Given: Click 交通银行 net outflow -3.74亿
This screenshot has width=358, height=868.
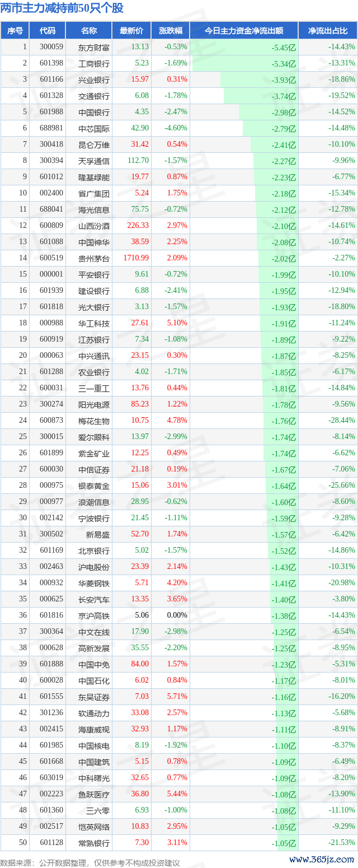Looking at the screenshot, I should [284, 96].
